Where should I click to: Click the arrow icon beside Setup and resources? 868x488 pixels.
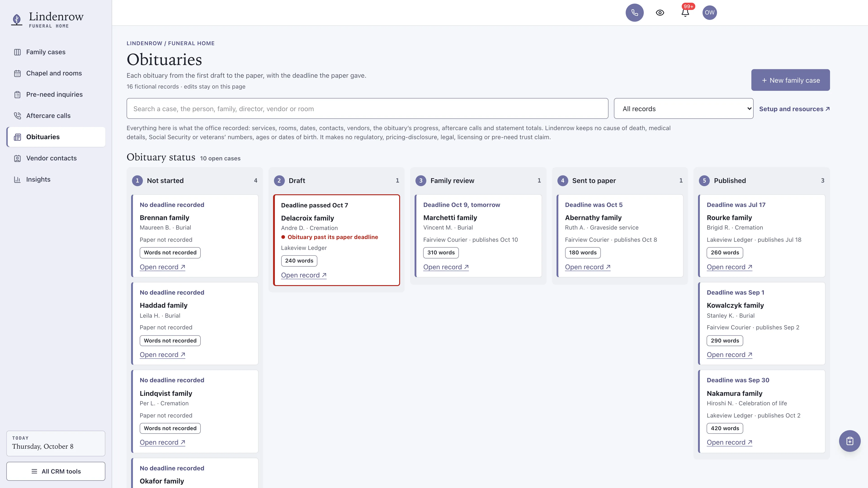(828, 109)
